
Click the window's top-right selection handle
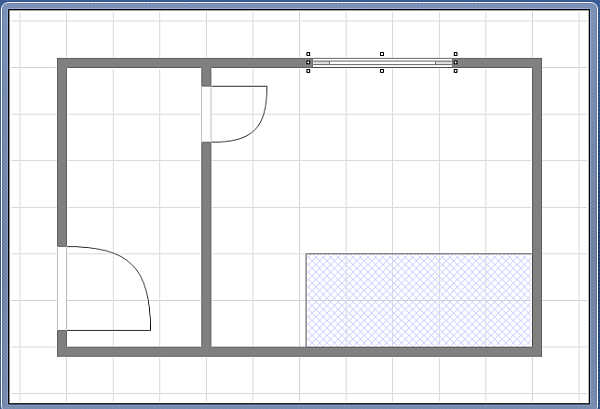(x=455, y=54)
